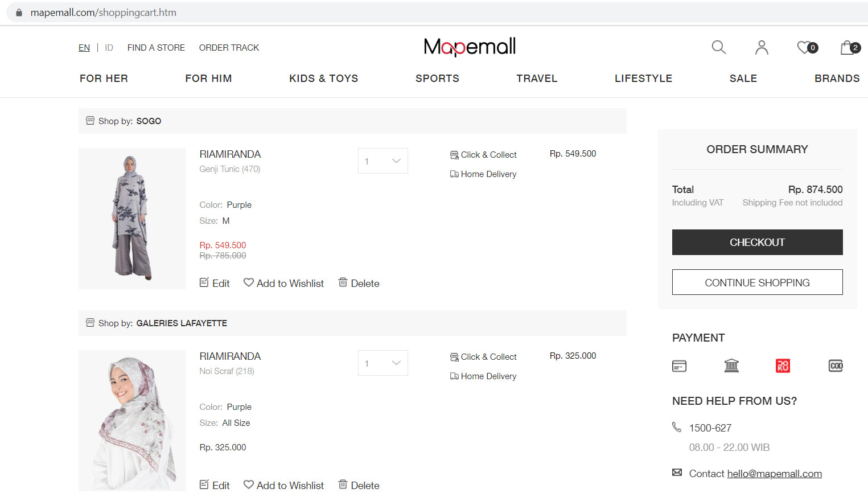This screenshot has height=501, width=868.
Task: Choose Home Delivery for Genji Tunic
Action: pyautogui.click(x=483, y=174)
